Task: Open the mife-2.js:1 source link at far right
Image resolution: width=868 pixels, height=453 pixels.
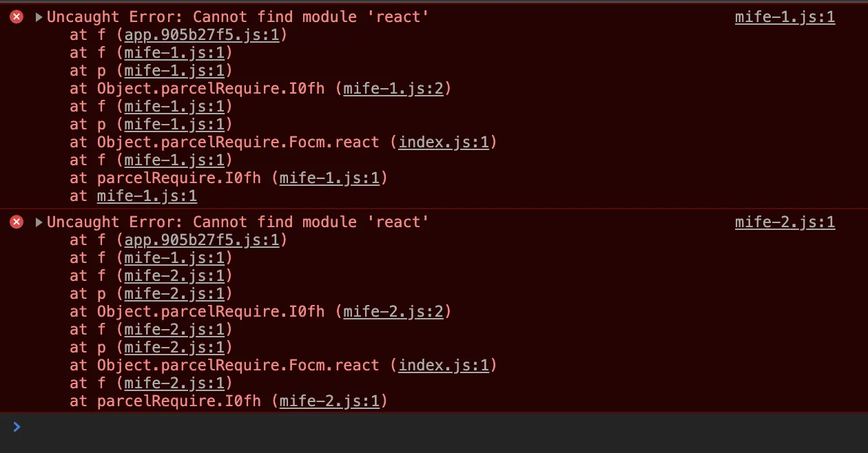Action: 785,222
